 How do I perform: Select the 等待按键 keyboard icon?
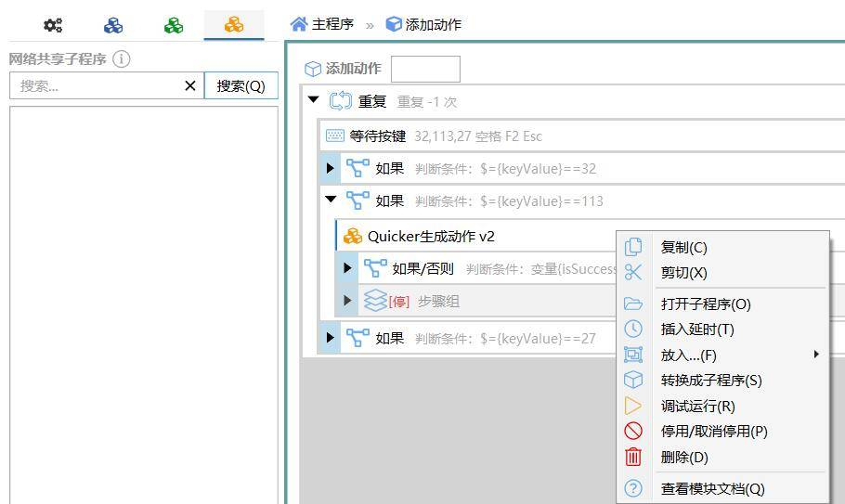[x=334, y=136]
